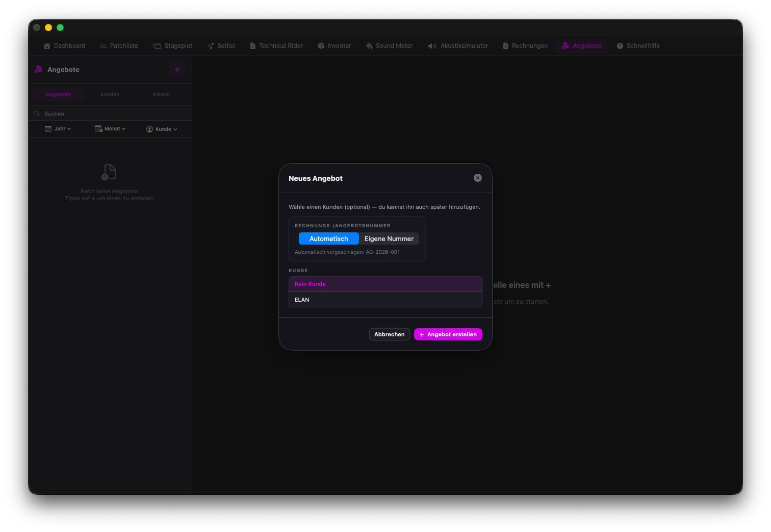
Task: Select the Angebote sidebar sub-tab
Action: pos(59,94)
